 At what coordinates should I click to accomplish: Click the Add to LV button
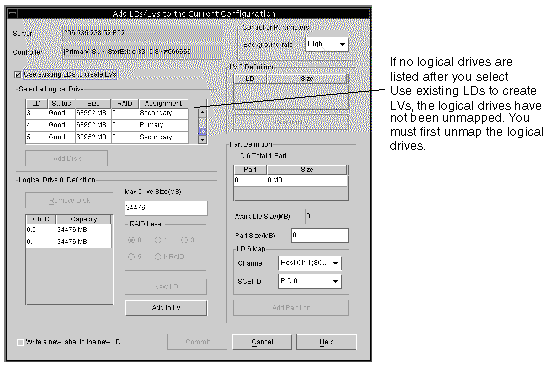166,307
